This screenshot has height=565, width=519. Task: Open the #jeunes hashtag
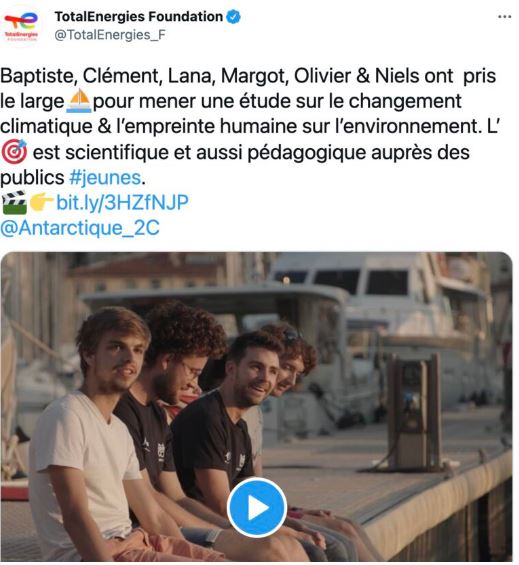[x=105, y=178]
